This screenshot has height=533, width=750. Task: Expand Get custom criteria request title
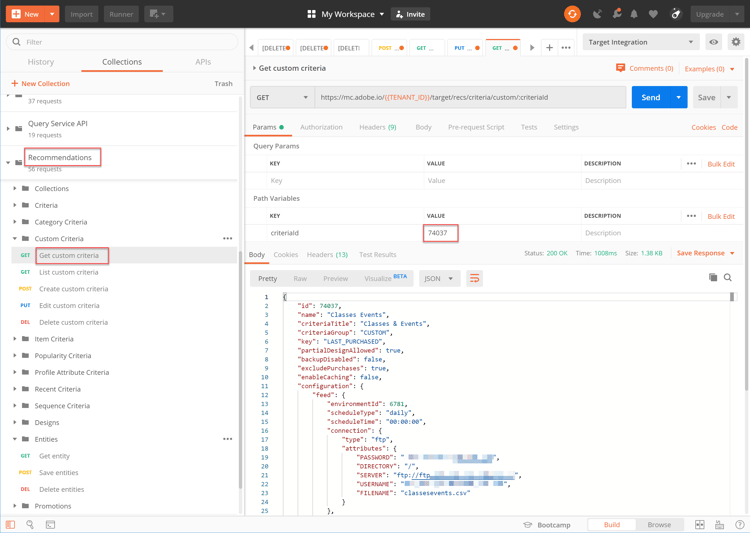click(254, 68)
